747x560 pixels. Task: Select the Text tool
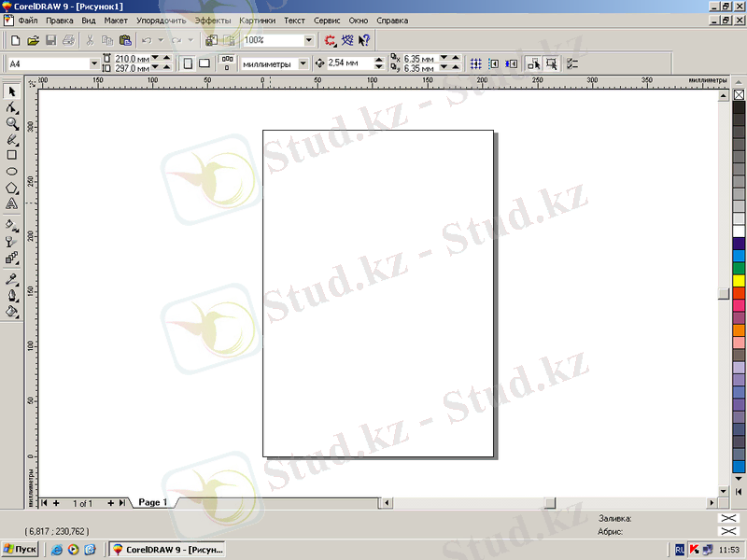pos(12,203)
